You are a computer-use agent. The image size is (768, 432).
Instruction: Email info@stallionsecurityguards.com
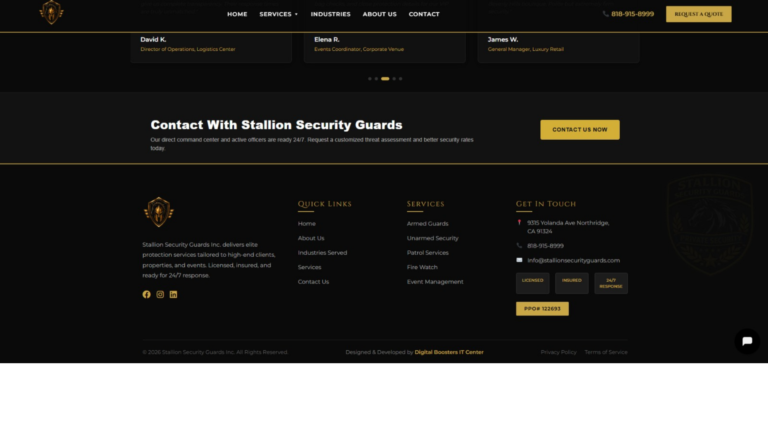pos(574,261)
